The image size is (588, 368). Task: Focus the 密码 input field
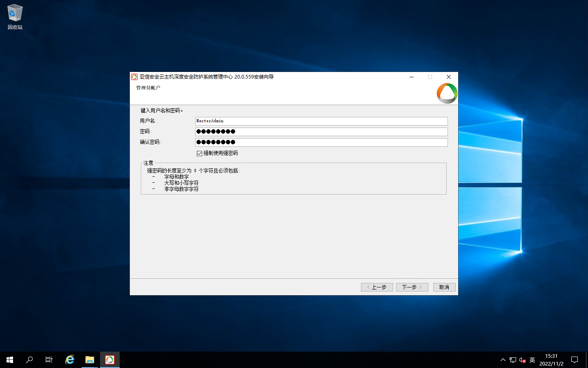pos(321,132)
